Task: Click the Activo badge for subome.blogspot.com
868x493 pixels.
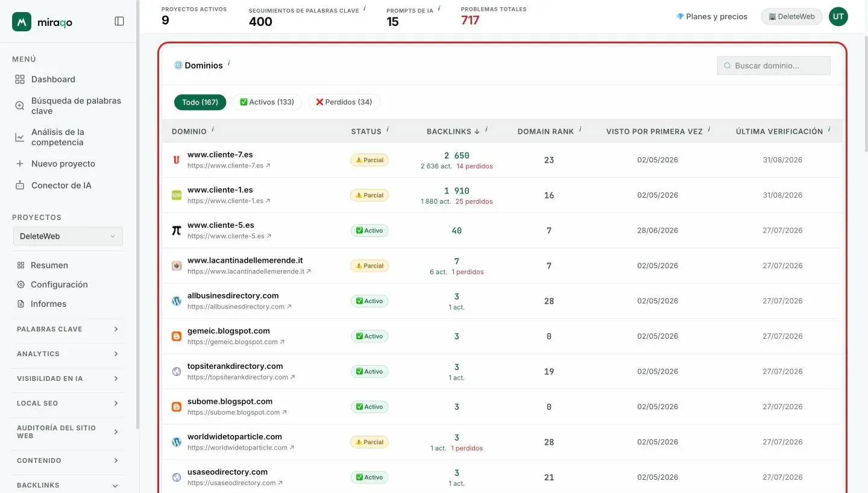Action: pyautogui.click(x=370, y=407)
